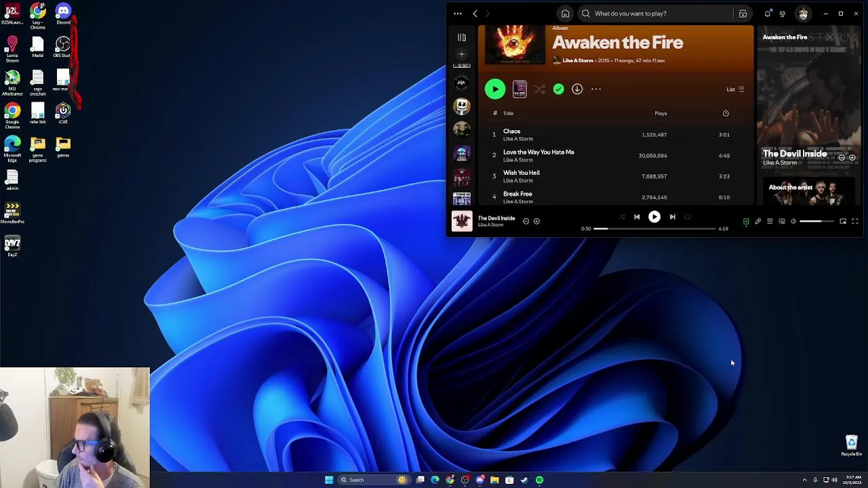The height and width of the screenshot is (488, 868).
Task: Open the Marshmello item in library sidebar
Action: point(462,106)
